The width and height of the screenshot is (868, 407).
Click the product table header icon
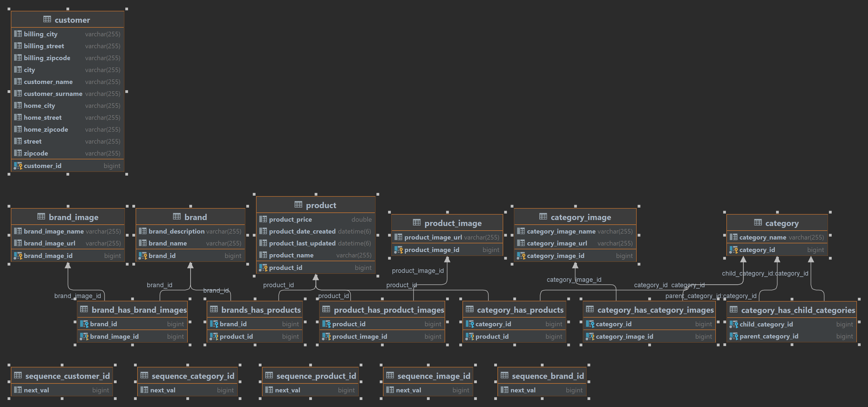coord(298,205)
